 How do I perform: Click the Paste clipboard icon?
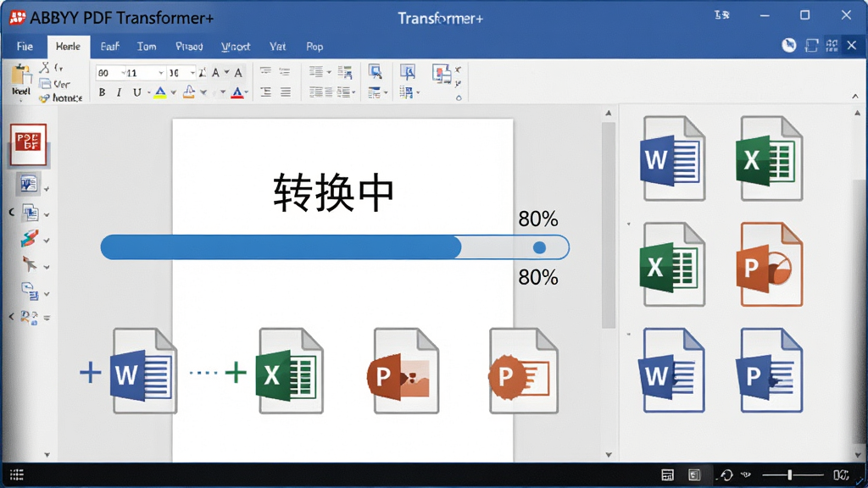[21, 75]
